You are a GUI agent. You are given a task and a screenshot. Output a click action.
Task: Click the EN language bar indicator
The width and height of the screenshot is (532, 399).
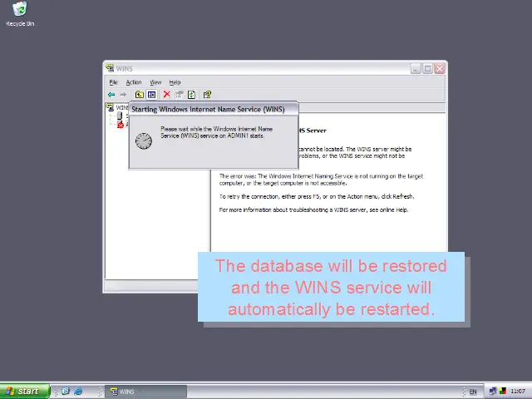coord(473,392)
